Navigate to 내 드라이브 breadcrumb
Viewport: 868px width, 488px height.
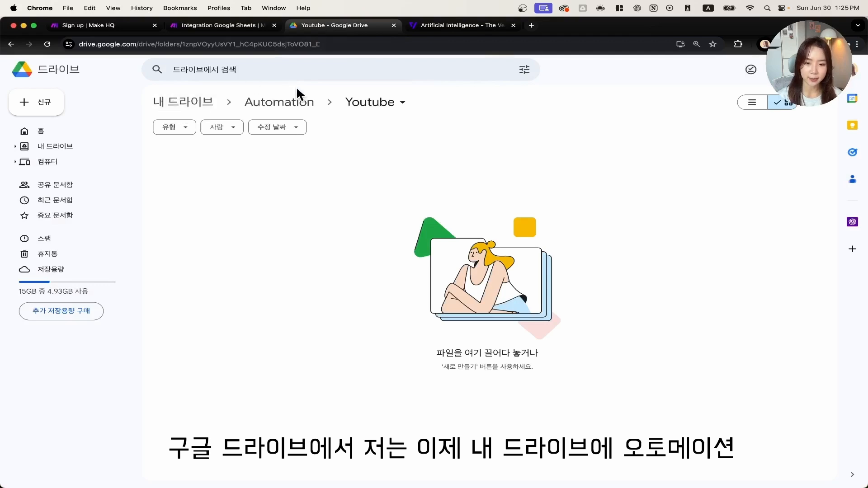pyautogui.click(x=183, y=102)
